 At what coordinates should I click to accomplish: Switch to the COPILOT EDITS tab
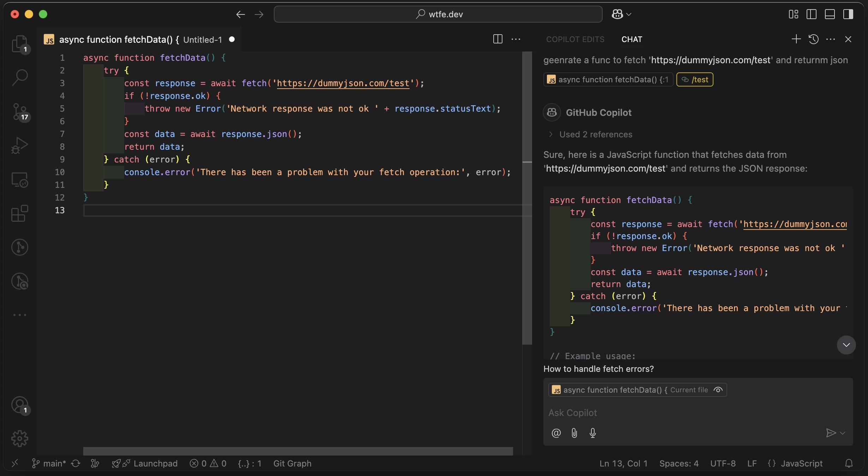pos(575,39)
